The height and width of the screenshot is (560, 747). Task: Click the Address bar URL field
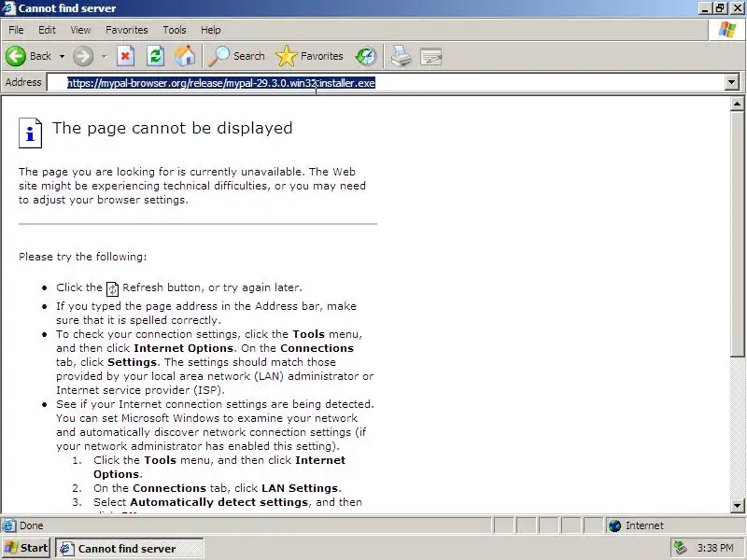(x=386, y=83)
